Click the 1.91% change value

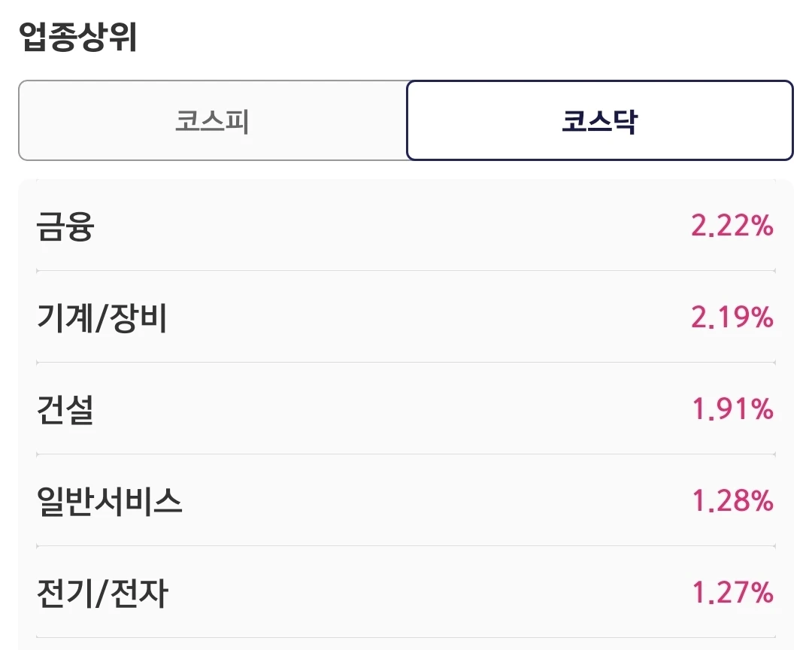(x=733, y=409)
